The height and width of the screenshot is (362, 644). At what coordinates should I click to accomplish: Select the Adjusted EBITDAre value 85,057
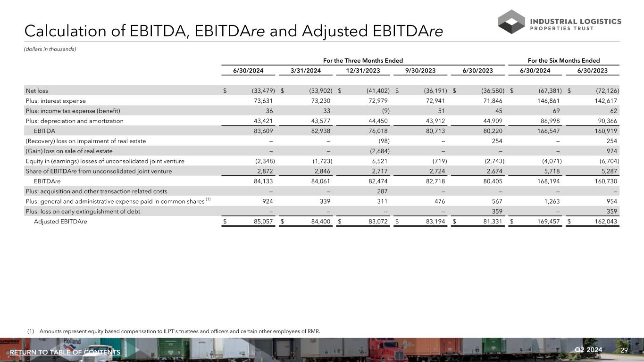coord(262,222)
